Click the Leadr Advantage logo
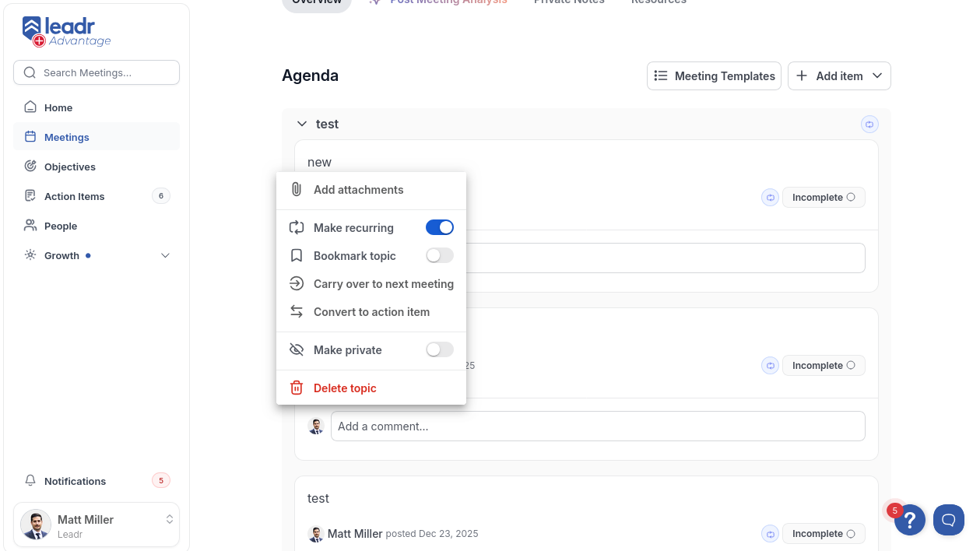The image size is (980, 551). point(67,32)
